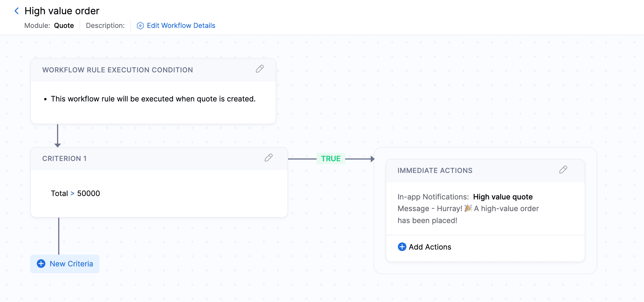Click the Immediate Actions panel header
This screenshot has width=644, height=302.
pos(435,170)
